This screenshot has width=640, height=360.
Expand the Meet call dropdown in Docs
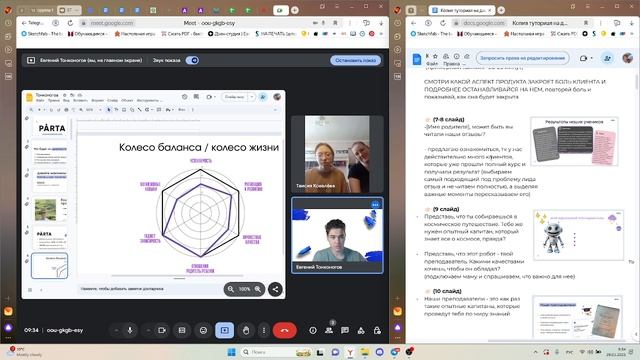click(x=592, y=58)
